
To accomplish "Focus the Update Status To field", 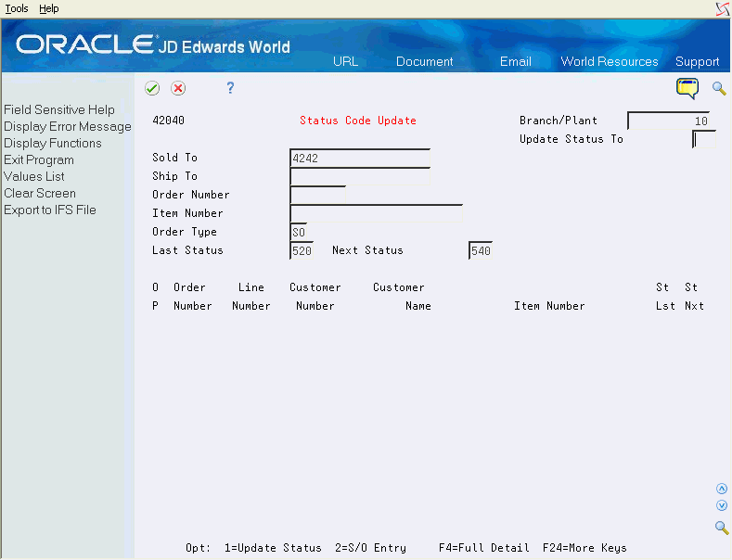I will click(x=704, y=139).
